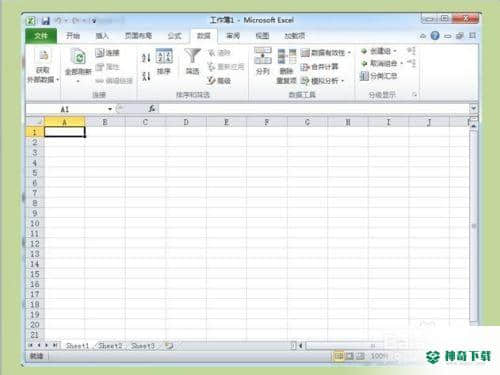This screenshot has height=375, width=500.
Task: Switch to Page Layout view in status bar
Action: coord(349,356)
